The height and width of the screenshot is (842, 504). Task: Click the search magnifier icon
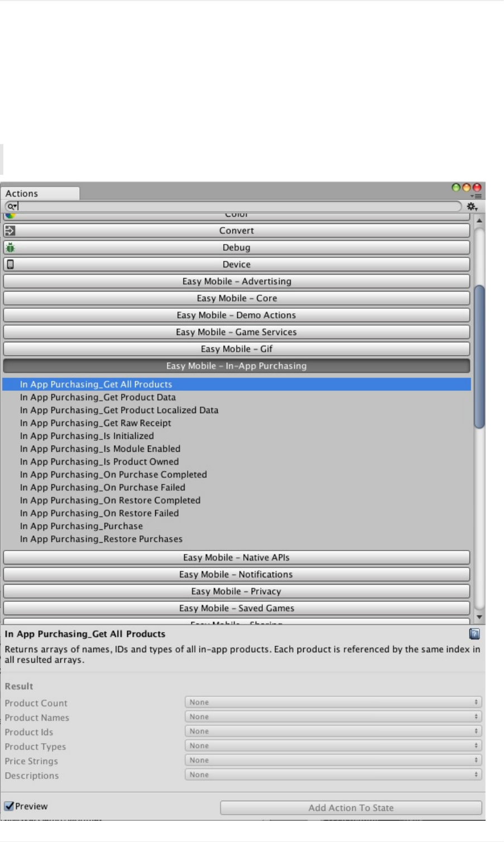tap(12, 207)
